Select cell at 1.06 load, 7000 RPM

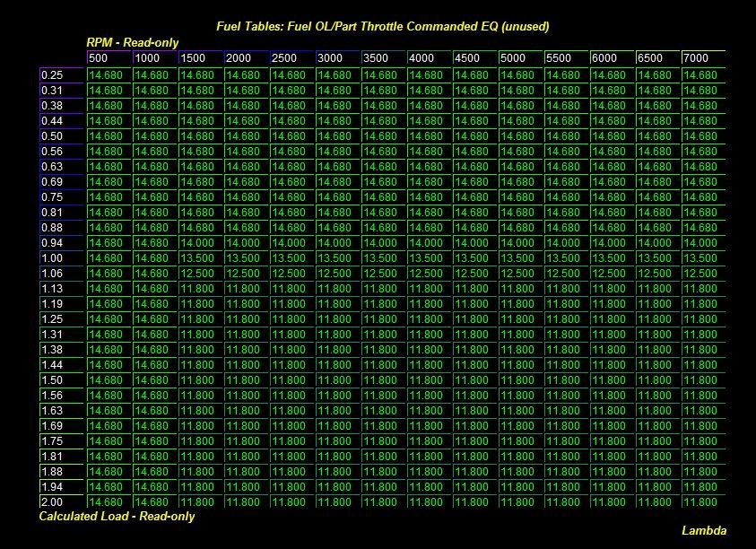point(702,274)
